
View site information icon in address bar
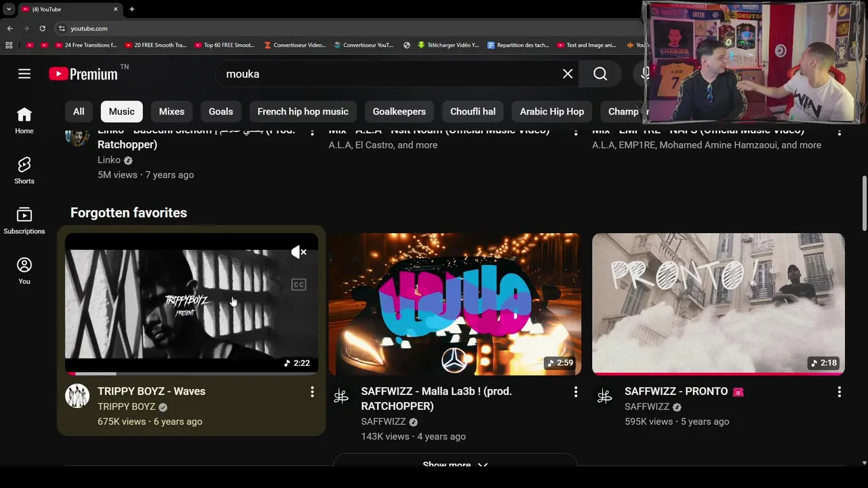(62, 28)
